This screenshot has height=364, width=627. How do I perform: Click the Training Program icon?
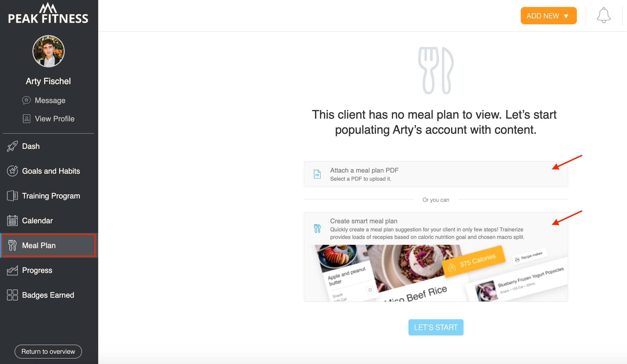pos(12,196)
